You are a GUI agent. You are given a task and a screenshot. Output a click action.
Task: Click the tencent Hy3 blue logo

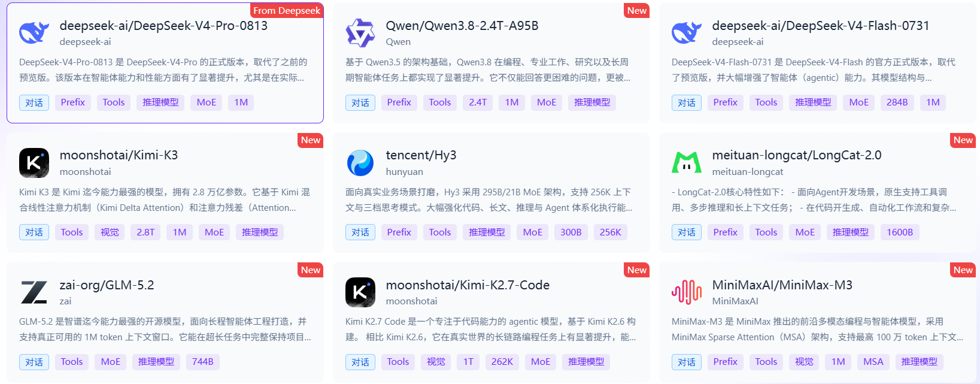point(360,163)
